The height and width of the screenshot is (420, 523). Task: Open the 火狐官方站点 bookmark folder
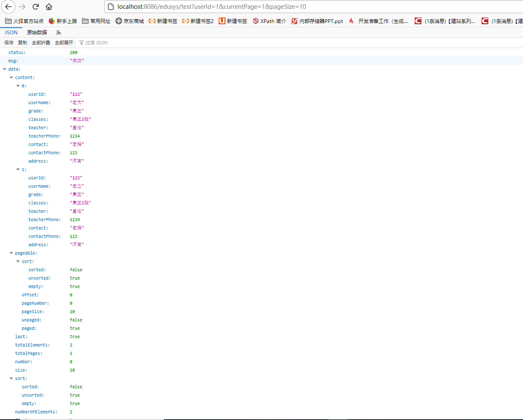click(24, 21)
